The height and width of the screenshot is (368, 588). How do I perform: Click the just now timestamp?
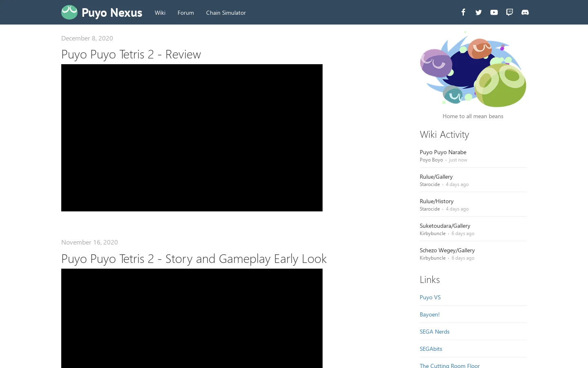tap(458, 160)
